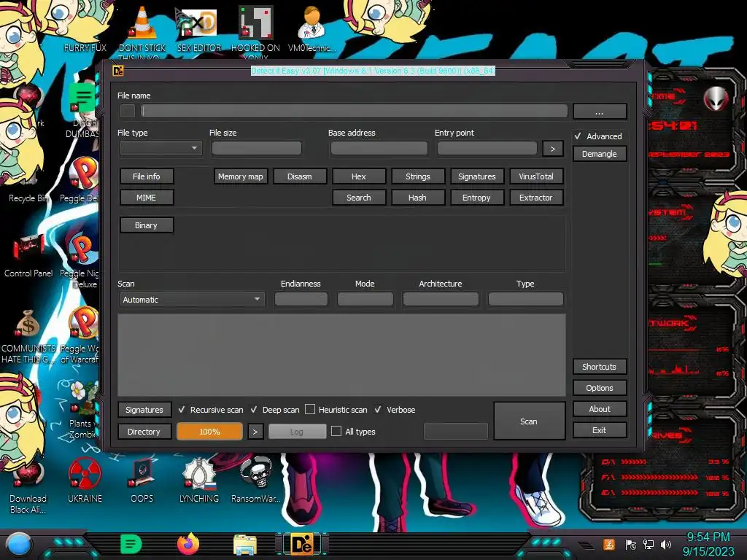Open the Strings view
This screenshot has height=560, width=747.
tap(418, 176)
